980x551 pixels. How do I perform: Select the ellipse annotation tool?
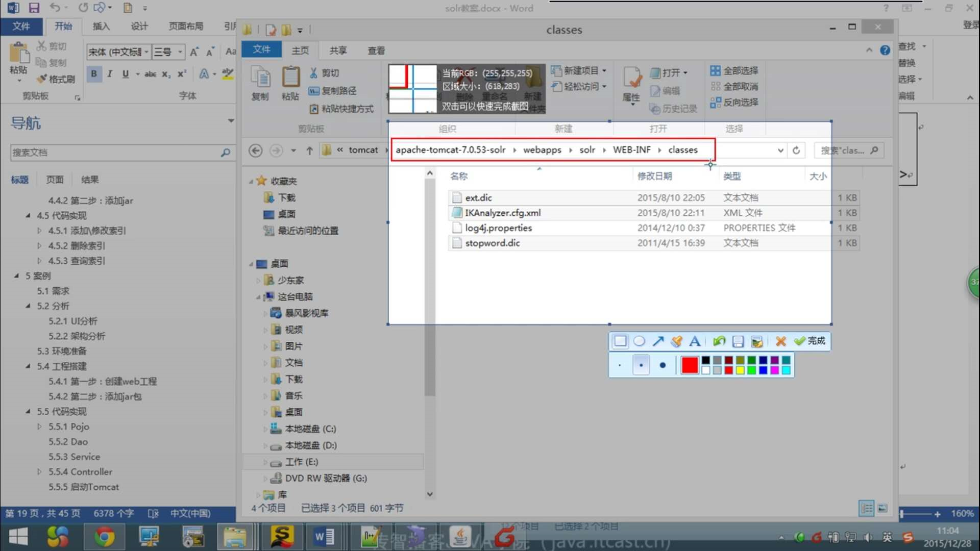point(639,341)
